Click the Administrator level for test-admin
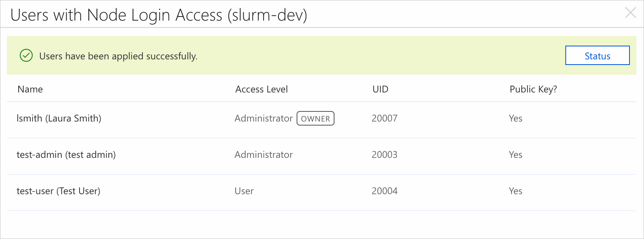 click(x=263, y=155)
